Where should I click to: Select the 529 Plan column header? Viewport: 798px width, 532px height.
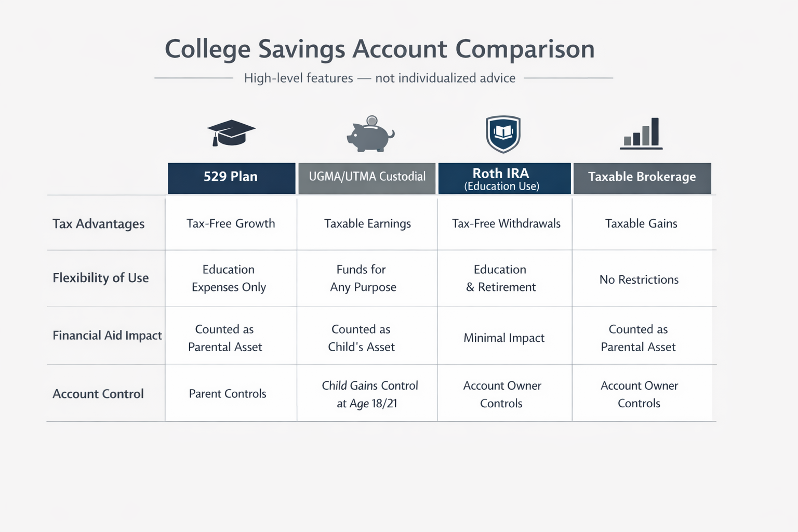click(231, 178)
